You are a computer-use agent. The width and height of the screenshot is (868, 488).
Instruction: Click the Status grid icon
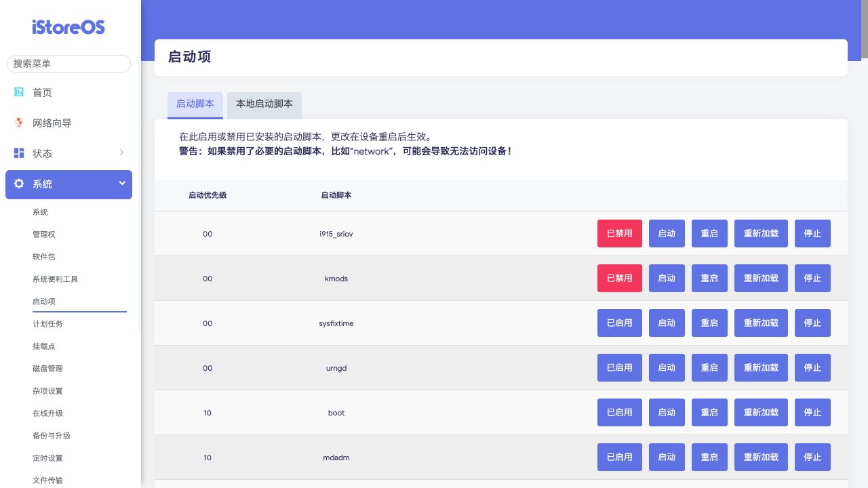coord(19,153)
